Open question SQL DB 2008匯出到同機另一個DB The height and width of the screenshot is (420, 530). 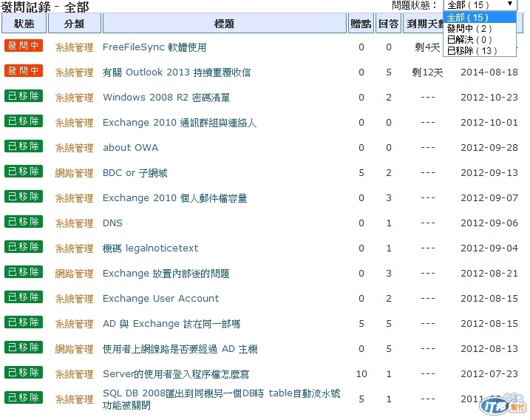coord(222,399)
